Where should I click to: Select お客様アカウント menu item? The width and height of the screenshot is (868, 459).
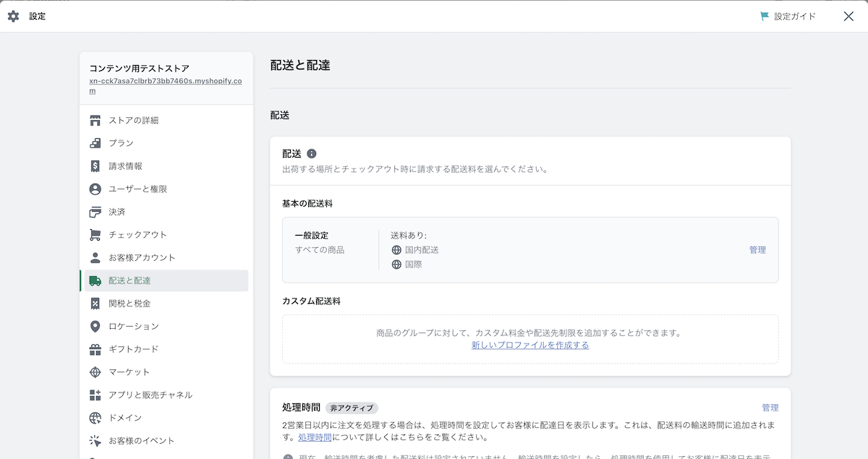coord(166,257)
